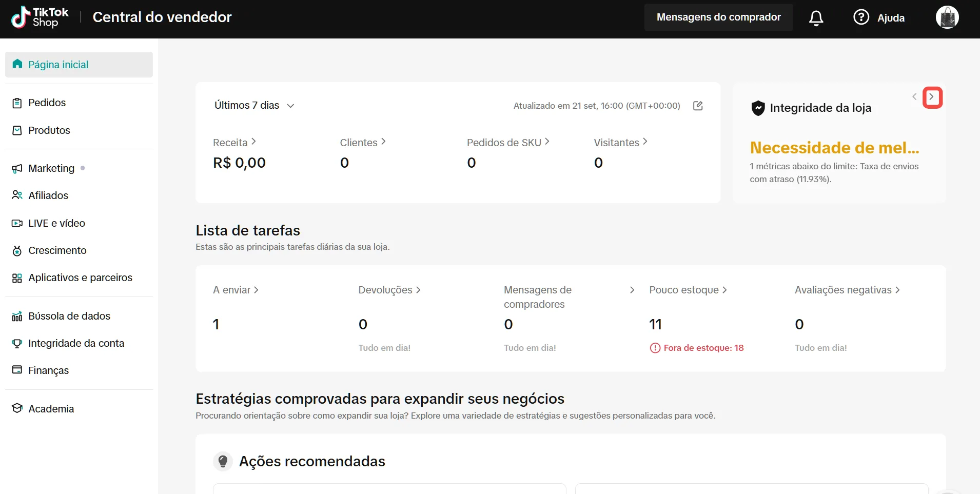Click the A enviar count 1
This screenshot has width=980, height=494.
pos(216,324)
